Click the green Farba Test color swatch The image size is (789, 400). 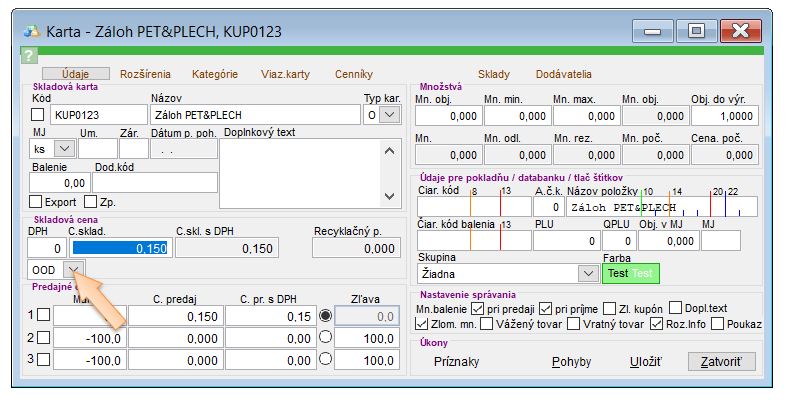click(630, 273)
